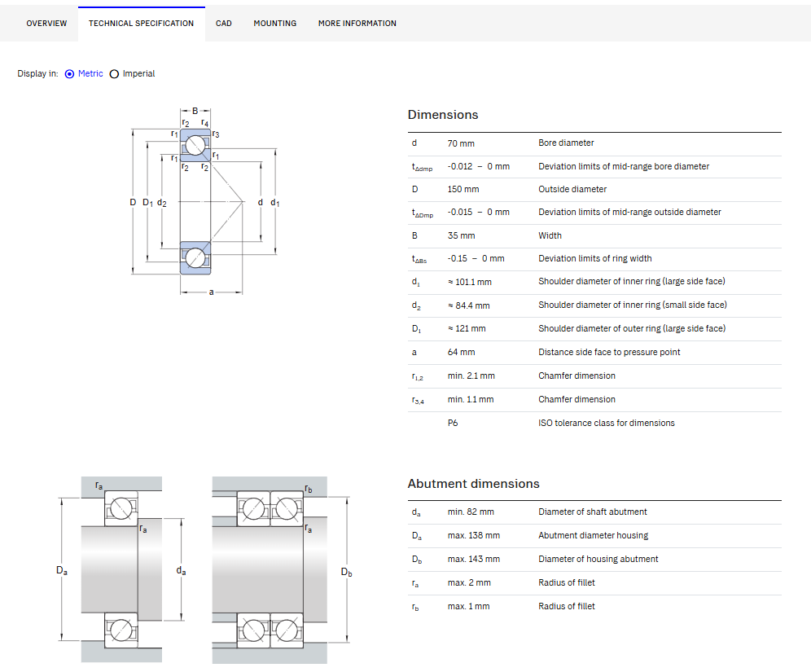Click the Dimensions heading
The image size is (811, 672).
(443, 114)
